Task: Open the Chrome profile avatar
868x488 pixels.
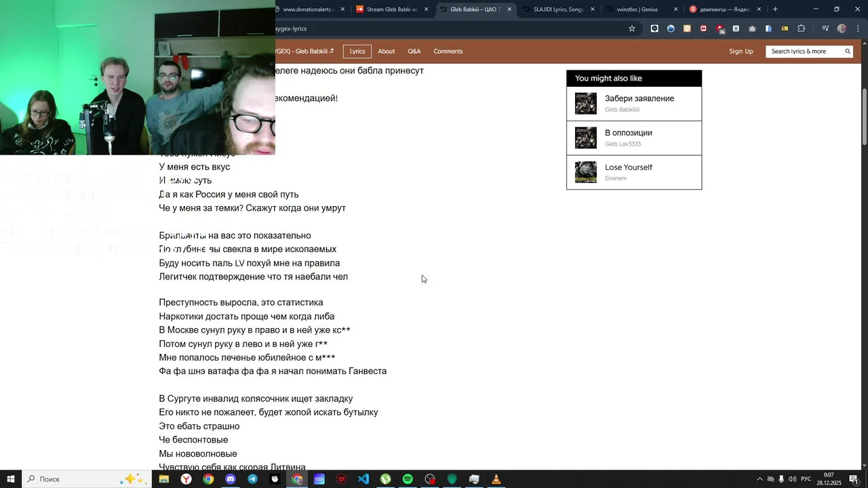Action: 842,28
